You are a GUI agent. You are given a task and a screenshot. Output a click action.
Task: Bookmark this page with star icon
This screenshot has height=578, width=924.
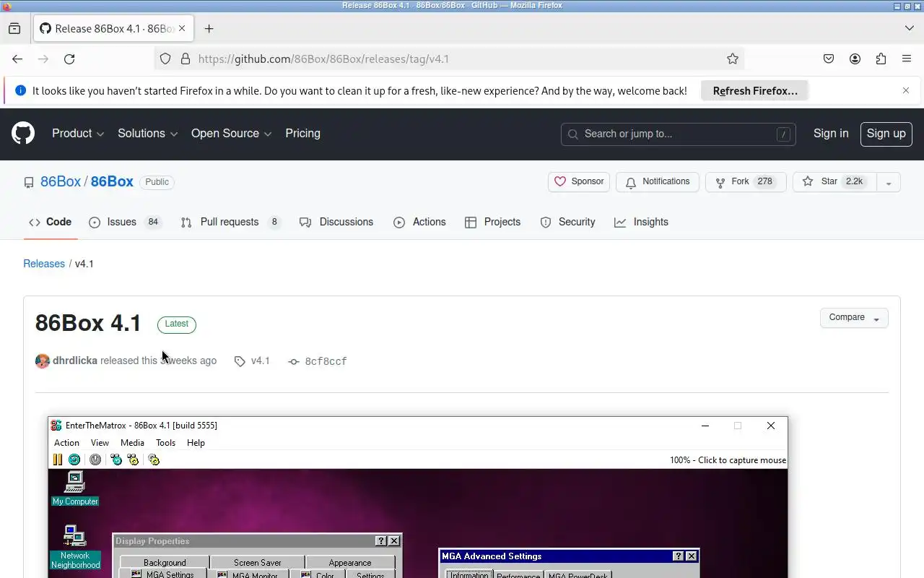tap(733, 59)
